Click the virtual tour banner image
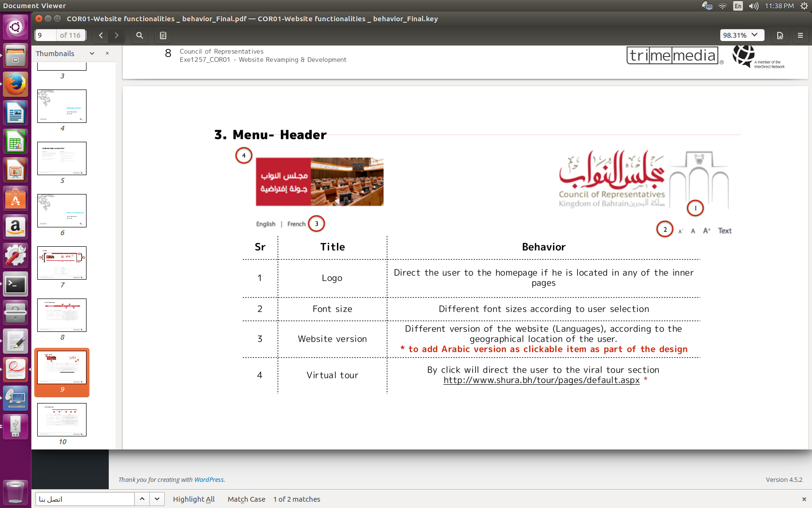 [319, 181]
